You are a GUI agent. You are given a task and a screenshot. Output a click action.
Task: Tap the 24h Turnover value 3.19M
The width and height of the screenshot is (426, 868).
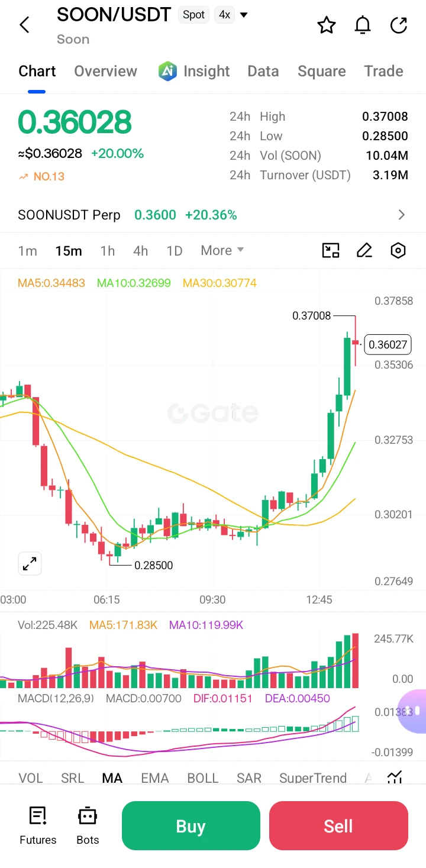click(x=390, y=175)
